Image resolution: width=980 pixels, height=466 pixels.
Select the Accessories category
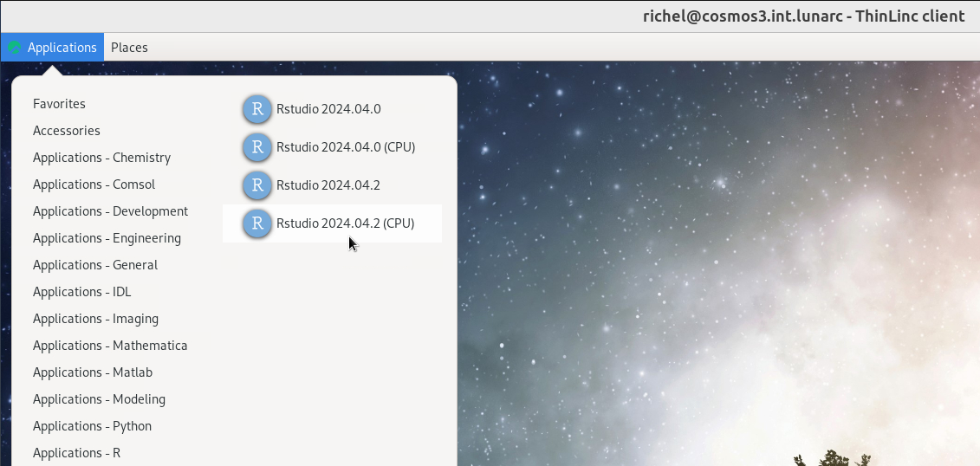pos(66,131)
